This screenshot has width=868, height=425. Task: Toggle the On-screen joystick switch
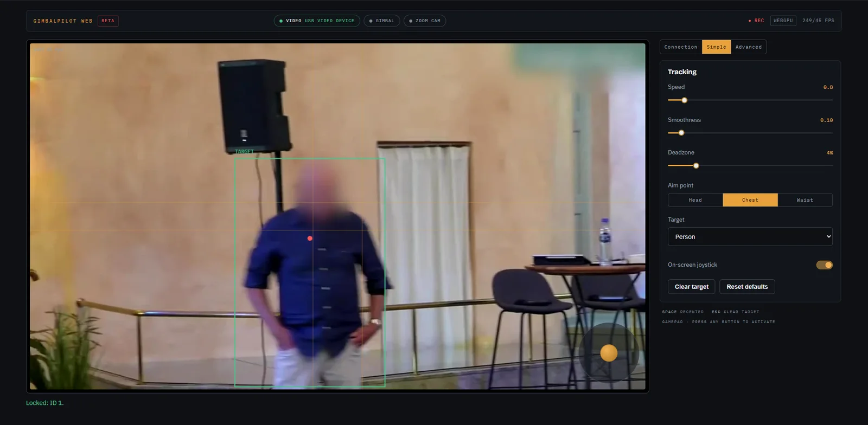824,265
